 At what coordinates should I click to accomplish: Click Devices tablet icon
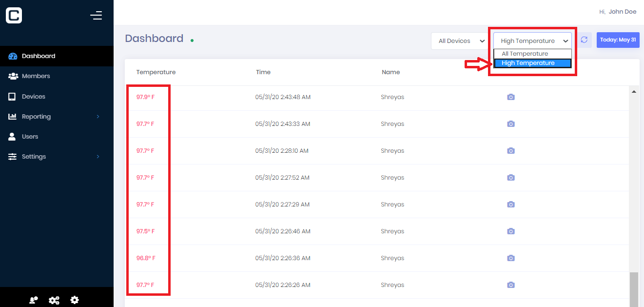coord(12,97)
